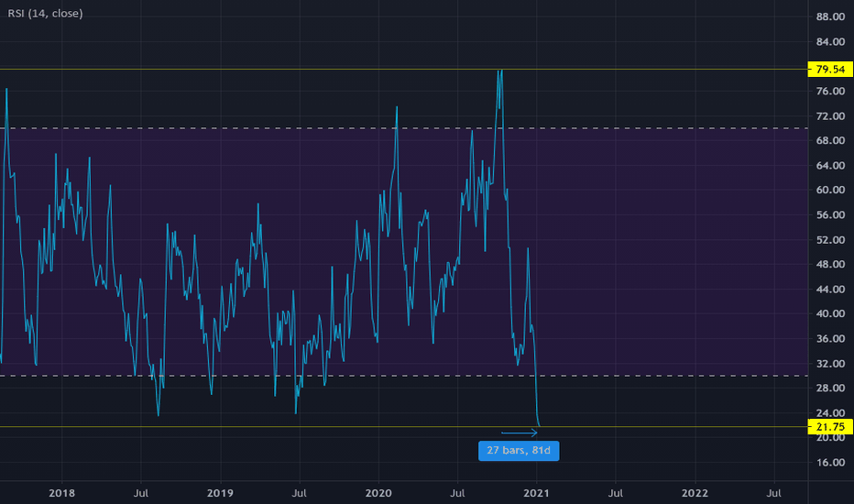This screenshot has height=504, width=854.
Task: Click the 2022 label on time axis
Action: pos(695,493)
